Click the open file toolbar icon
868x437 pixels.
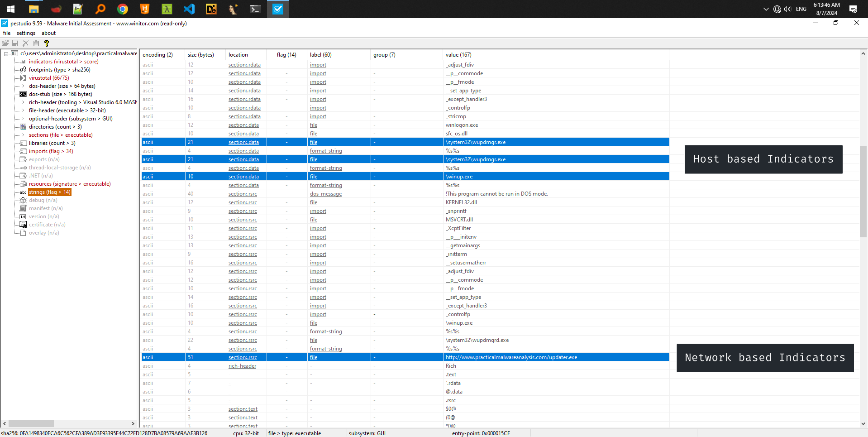click(5, 43)
